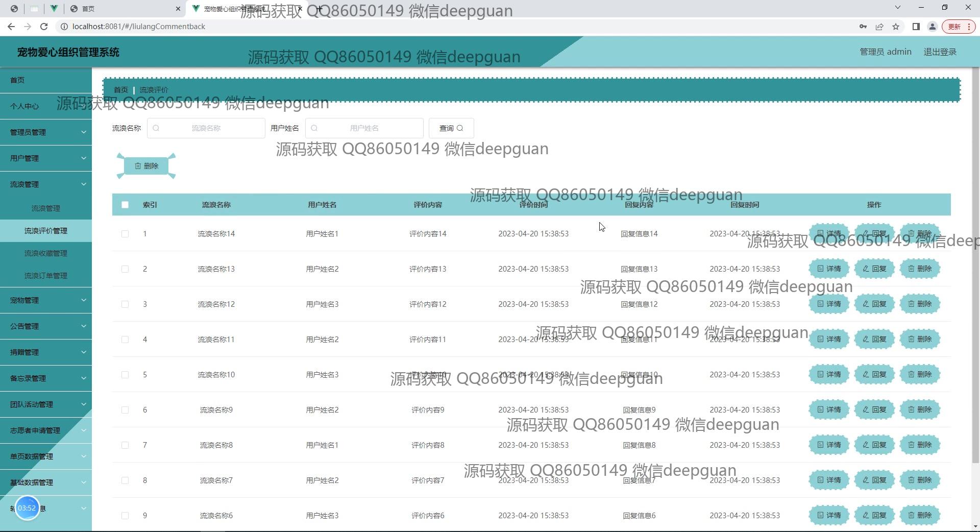Screen dimensions: 980x532
Task: Close the 首页 browser tab
Action: tap(178, 9)
